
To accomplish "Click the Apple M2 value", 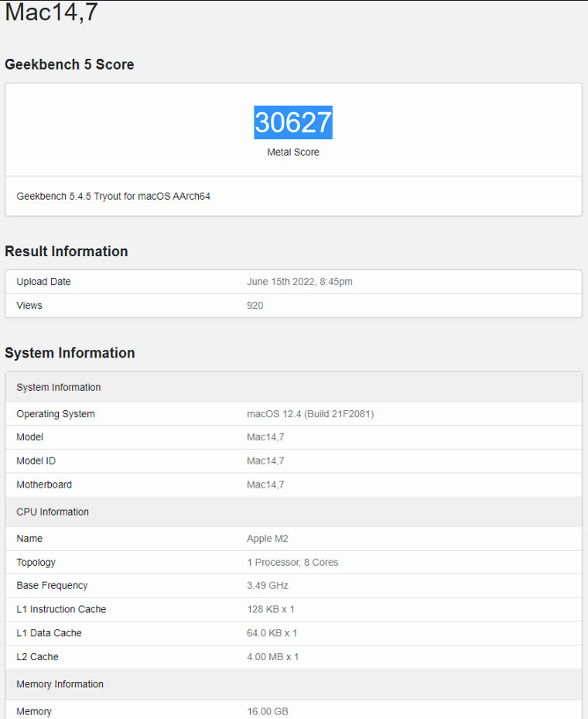I will click(x=267, y=539).
